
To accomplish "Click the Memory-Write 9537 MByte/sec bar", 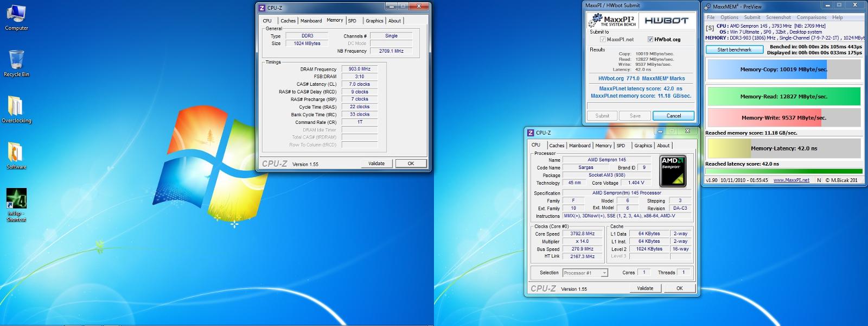I will (x=784, y=117).
